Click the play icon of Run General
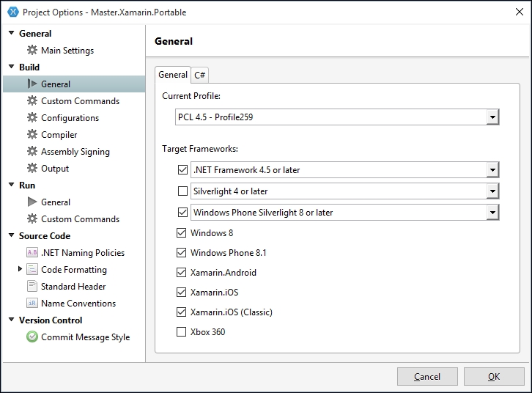This screenshot has width=532, height=393. (x=32, y=202)
